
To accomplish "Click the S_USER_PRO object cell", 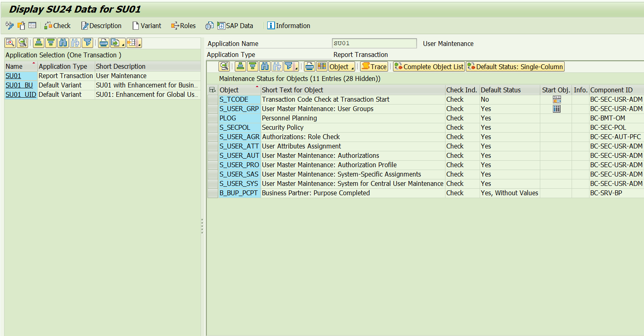I will pyautogui.click(x=240, y=165).
